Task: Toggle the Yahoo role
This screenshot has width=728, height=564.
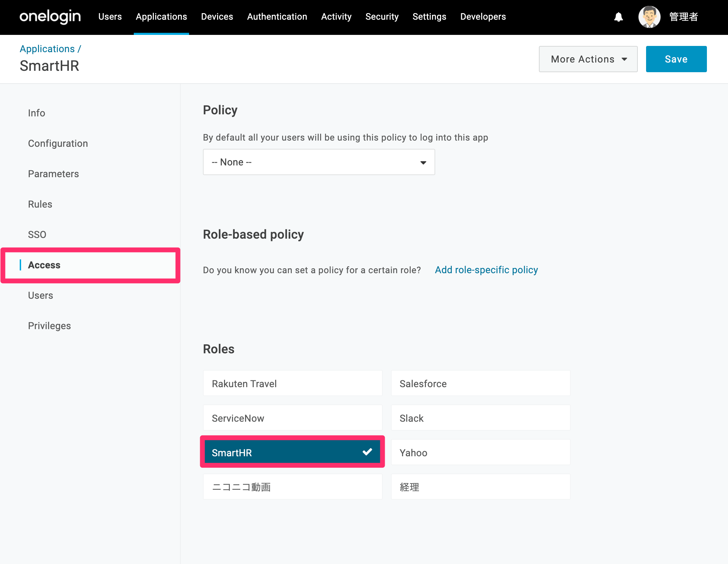Action: tap(480, 452)
